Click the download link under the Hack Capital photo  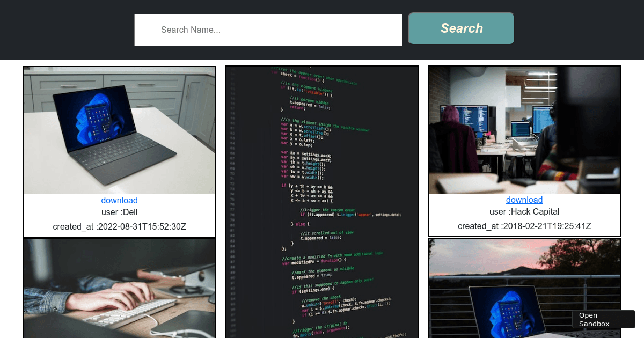(x=524, y=200)
